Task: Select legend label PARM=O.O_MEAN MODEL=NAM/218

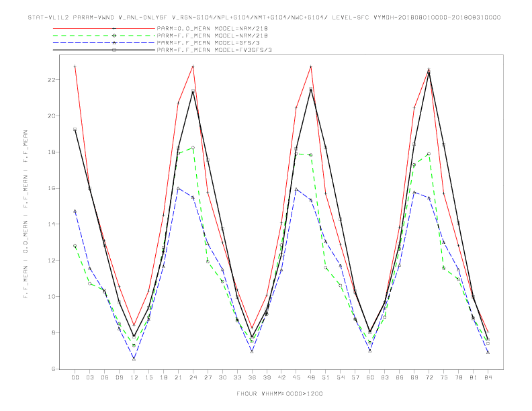Action: click(212, 28)
